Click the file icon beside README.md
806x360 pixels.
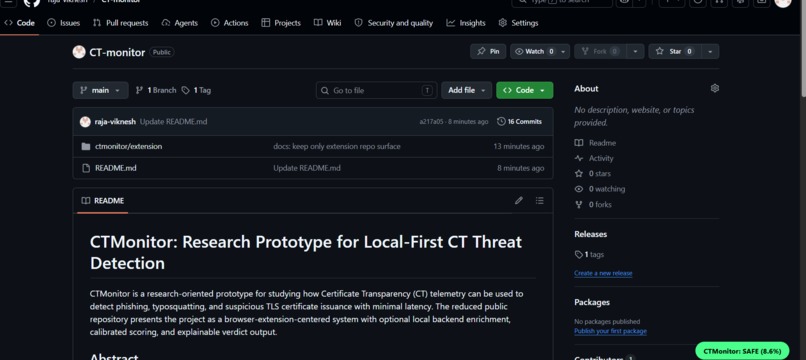(x=86, y=168)
